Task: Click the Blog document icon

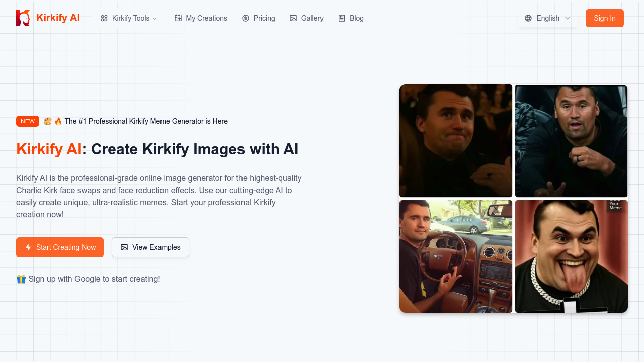Action: click(341, 18)
